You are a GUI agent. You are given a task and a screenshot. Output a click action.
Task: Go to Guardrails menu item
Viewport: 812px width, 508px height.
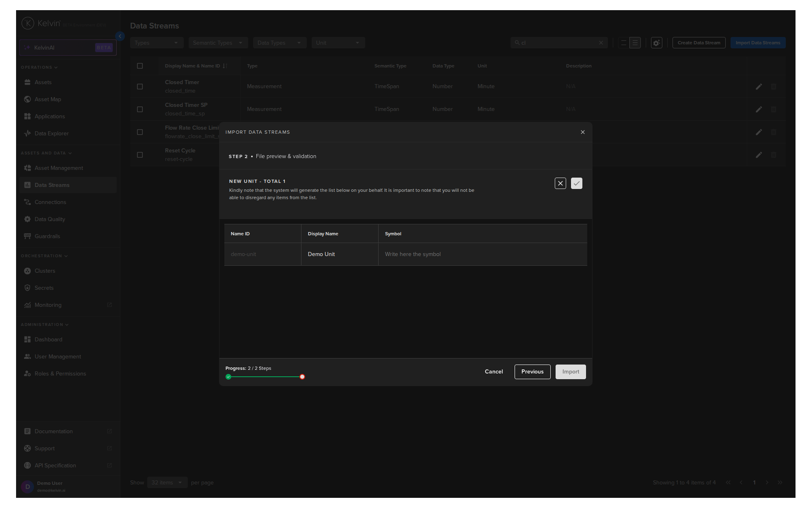click(47, 236)
